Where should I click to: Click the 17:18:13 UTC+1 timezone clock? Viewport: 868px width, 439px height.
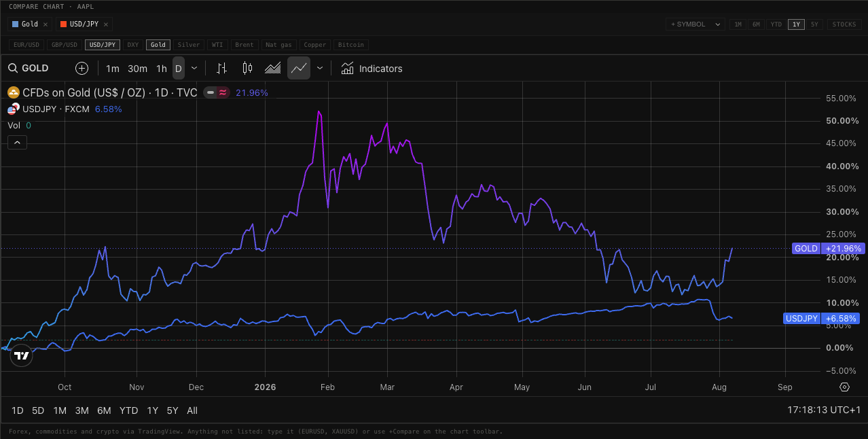[x=824, y=410]
